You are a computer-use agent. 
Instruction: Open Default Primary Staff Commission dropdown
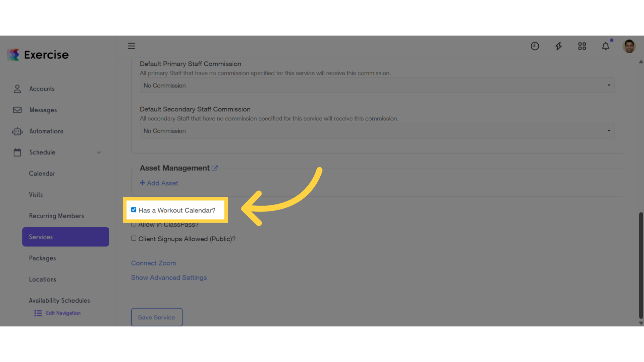pos(377,85)
